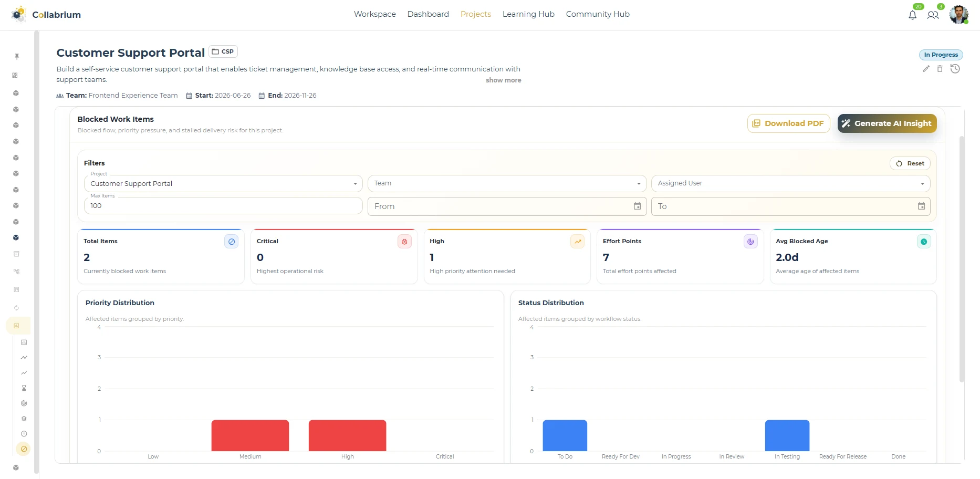Click the To date input field
Screen dimensions: 980x479
coord(790,206)
